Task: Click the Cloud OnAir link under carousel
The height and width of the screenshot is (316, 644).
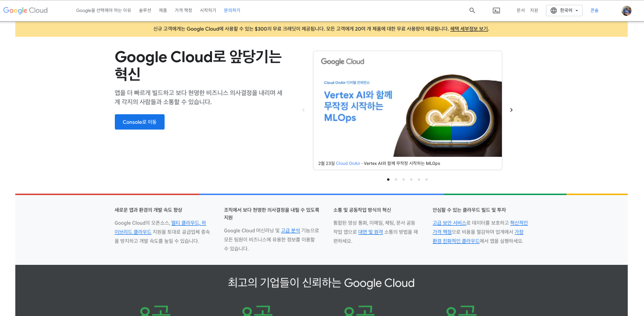Action: [348, 163]
